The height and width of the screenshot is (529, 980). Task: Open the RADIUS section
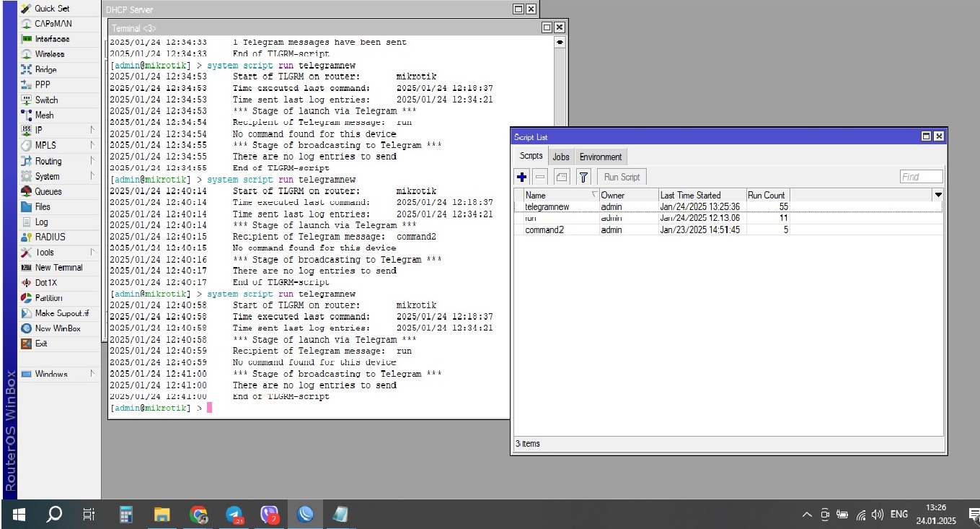point(50,237)
